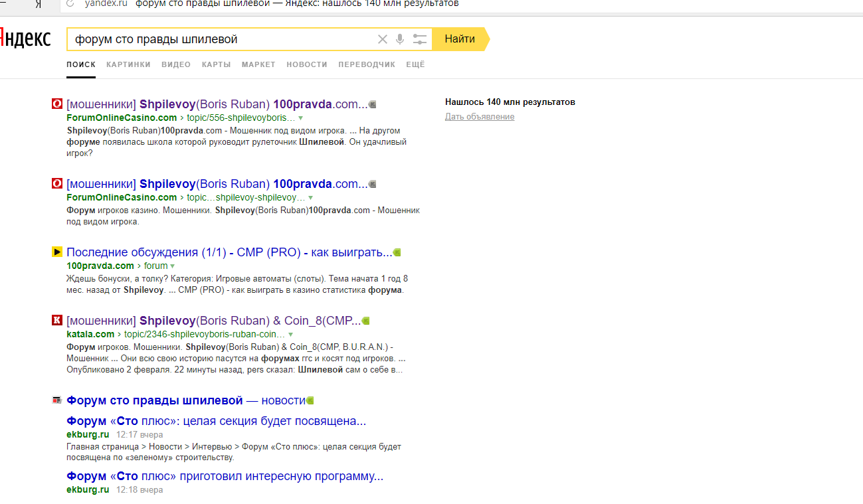Clear the search query with the X icon
This screenshot has width=863, height=504.
coord(383,39)
